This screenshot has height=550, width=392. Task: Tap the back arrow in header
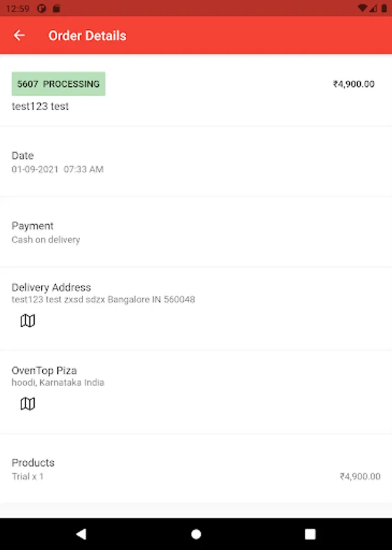tap(20, 35)
